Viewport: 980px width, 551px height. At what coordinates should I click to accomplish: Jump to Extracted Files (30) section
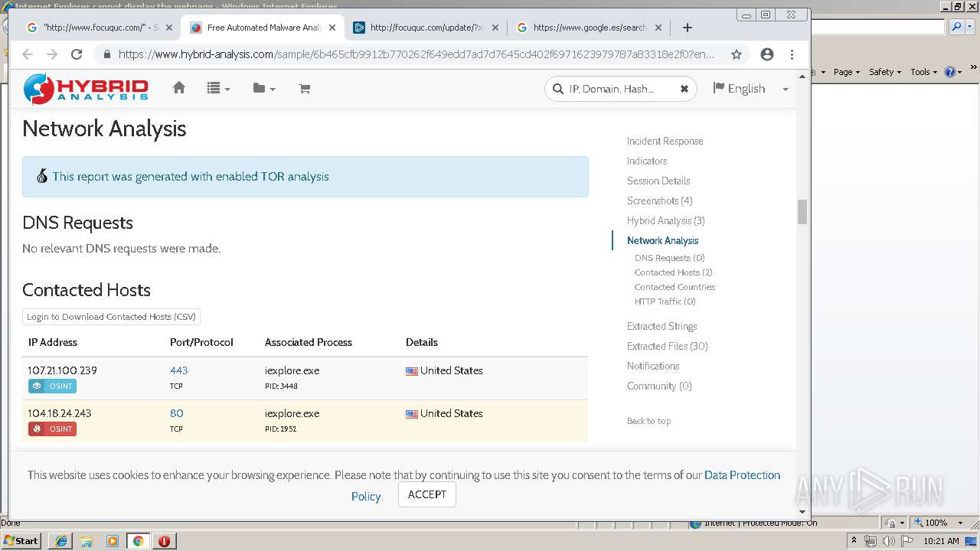668,346
